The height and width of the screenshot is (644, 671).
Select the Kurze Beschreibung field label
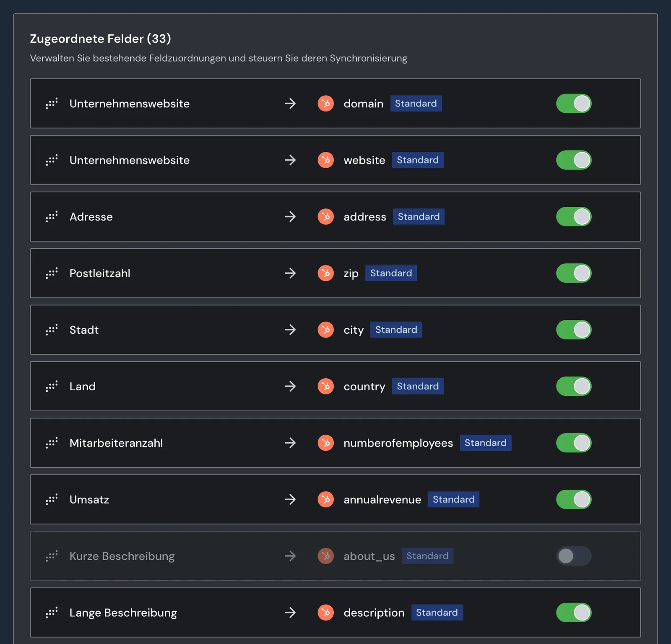(x=122, y=556)
